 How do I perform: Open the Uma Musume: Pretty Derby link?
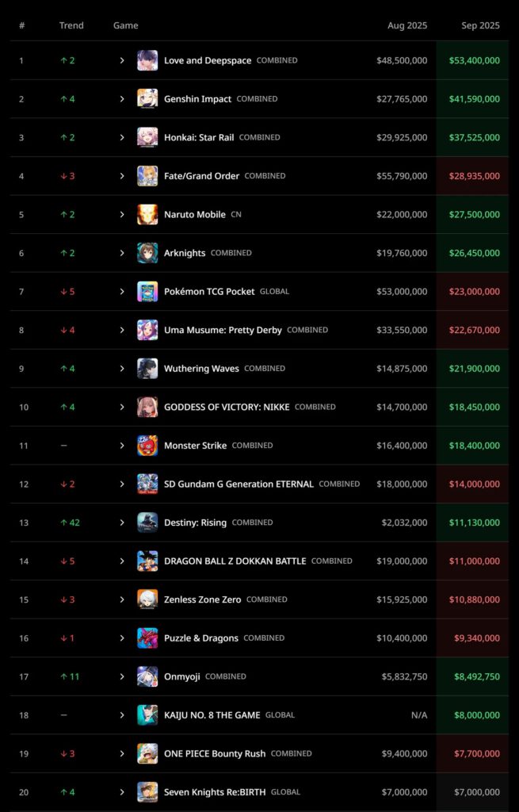[x=223, y=330]
